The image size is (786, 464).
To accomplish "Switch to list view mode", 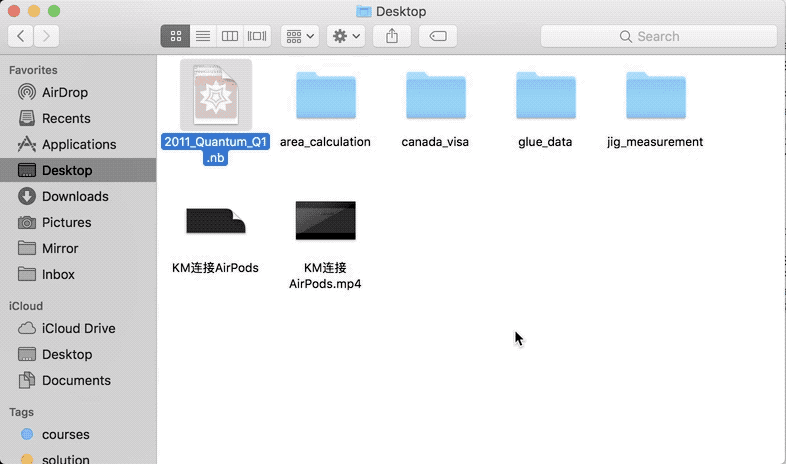I will pyautogui.click(x=202, y=36).
